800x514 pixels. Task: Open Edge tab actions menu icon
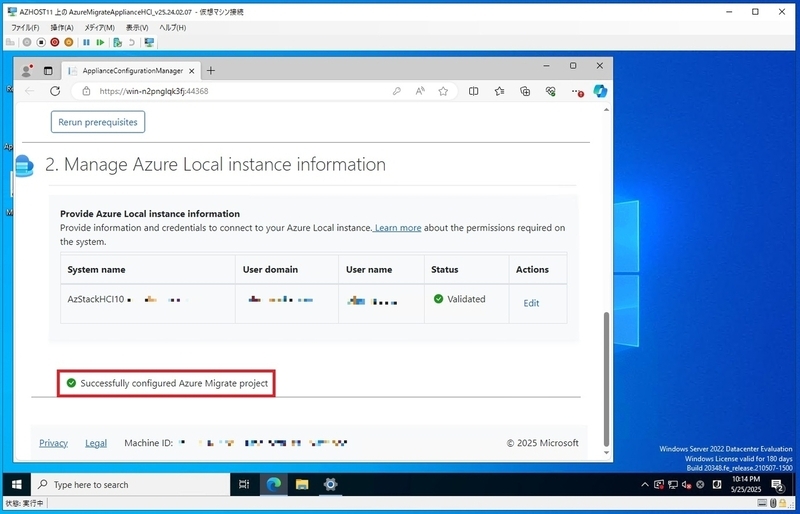48,71
